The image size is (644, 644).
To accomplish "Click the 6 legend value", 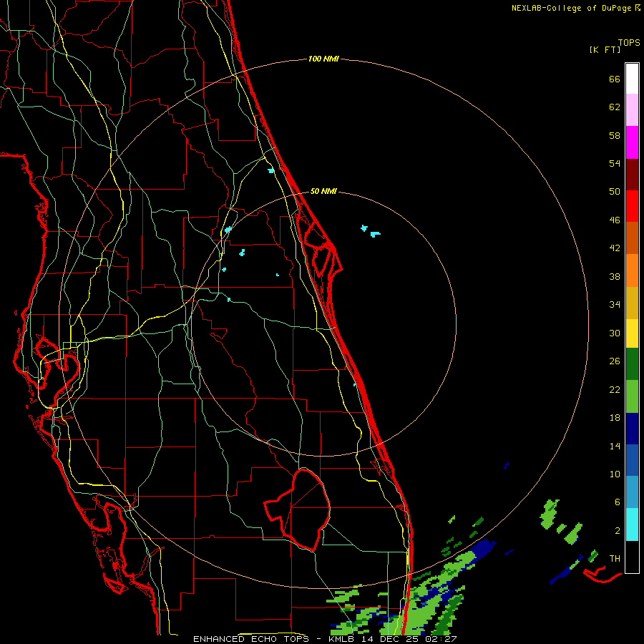I will [x=617, y=502].
